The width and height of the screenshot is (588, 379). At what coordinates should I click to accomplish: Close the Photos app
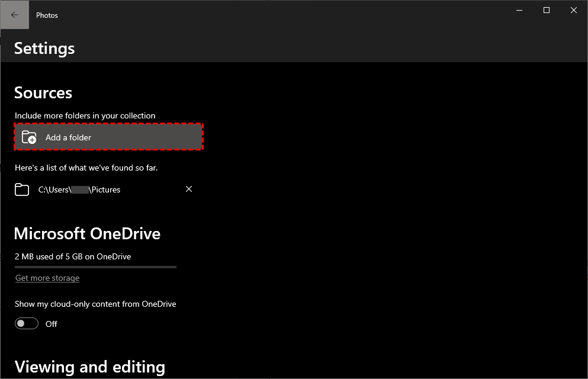point(573,10)
